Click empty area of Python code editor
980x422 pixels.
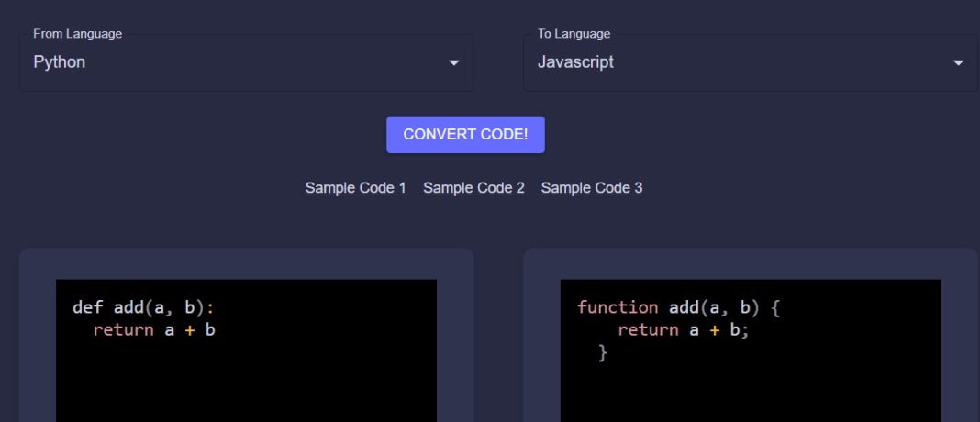pos(246,385)
